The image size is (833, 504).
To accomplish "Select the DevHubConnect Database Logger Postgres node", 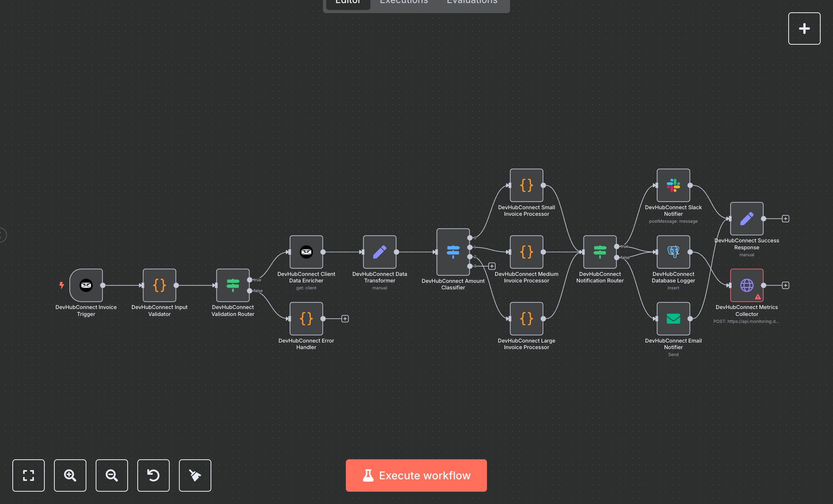I will click(673, 252).
